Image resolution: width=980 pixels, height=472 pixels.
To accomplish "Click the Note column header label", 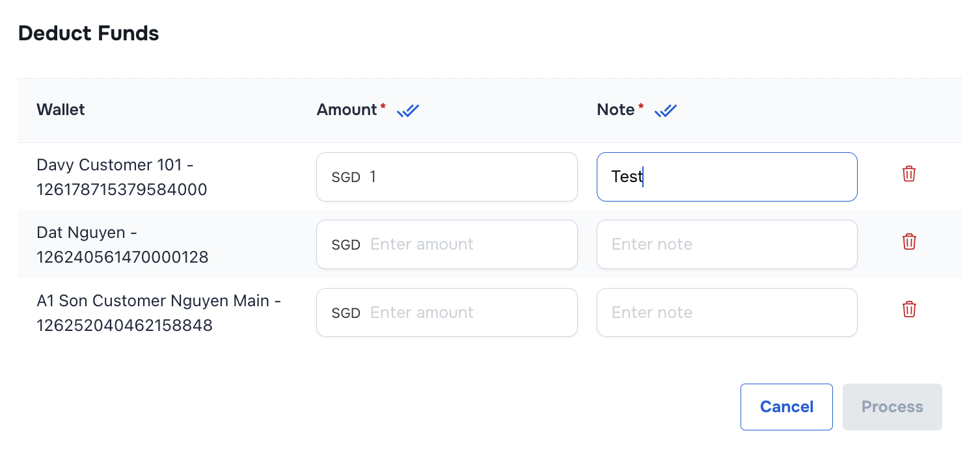I will point(617,109).
